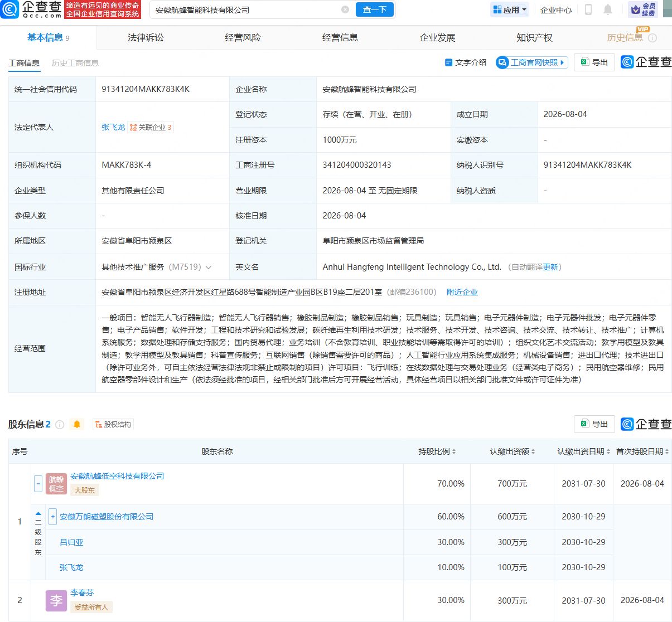Open 安徽航蜂低空科技有限公司 link

tap(117, 476)
